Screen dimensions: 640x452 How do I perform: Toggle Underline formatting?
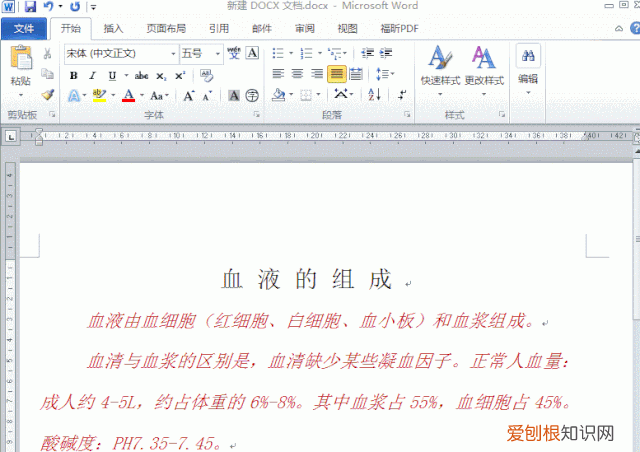point(112,76)
